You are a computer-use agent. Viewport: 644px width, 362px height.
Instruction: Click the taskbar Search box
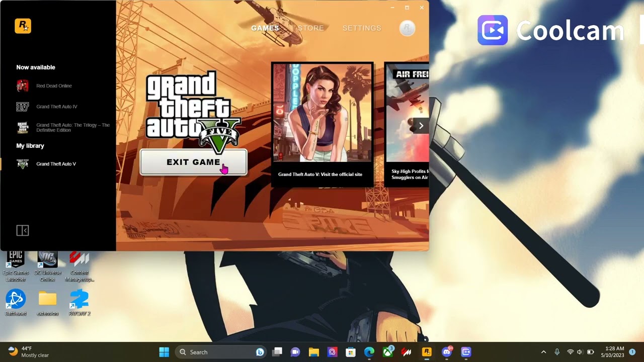coord(221,352)
